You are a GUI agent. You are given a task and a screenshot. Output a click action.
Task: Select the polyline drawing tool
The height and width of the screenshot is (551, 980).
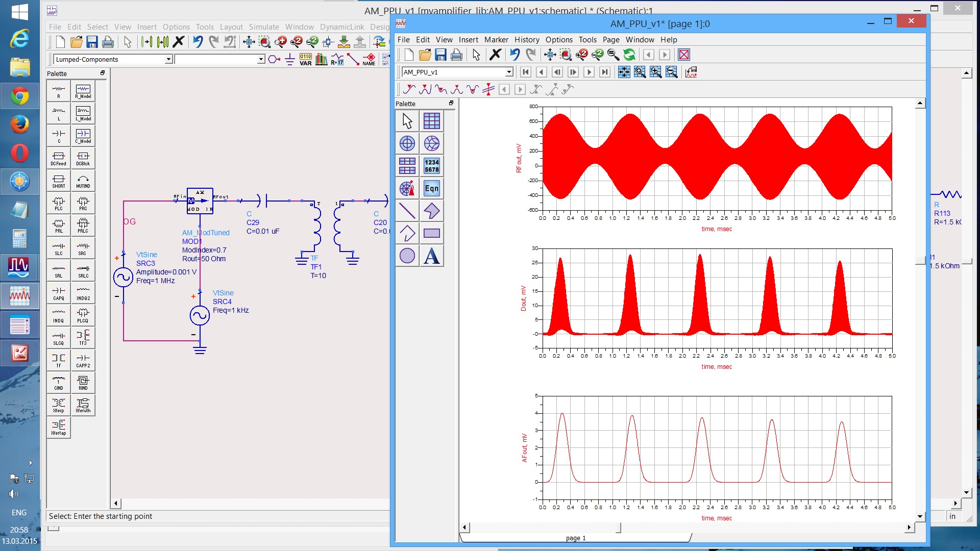click(x=407, y=233)
